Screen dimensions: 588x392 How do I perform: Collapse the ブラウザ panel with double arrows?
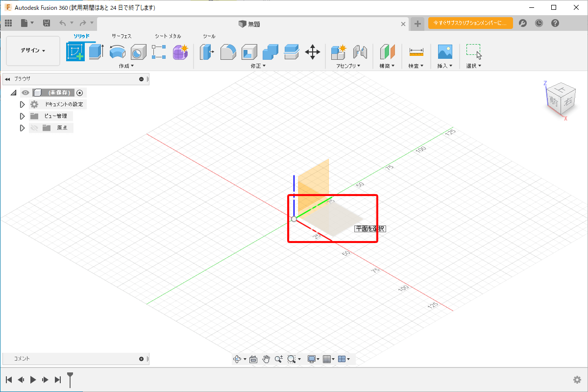[7, 79]
